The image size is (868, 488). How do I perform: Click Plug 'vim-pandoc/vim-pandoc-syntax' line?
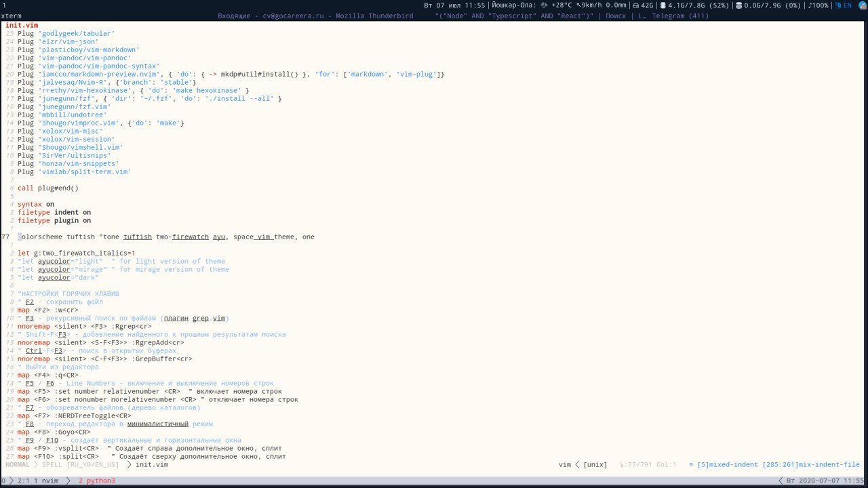click(89, 66)
